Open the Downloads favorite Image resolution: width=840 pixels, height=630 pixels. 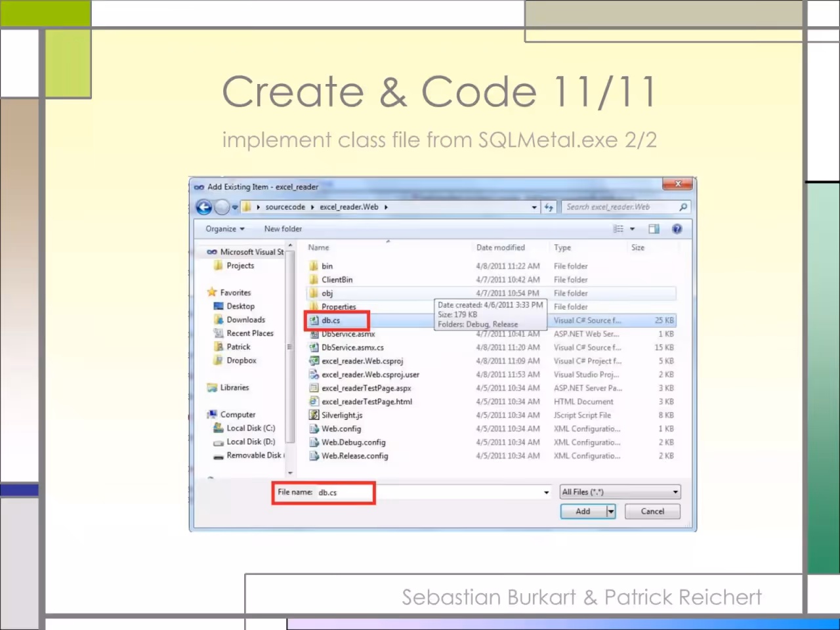(x=240, y=320)
